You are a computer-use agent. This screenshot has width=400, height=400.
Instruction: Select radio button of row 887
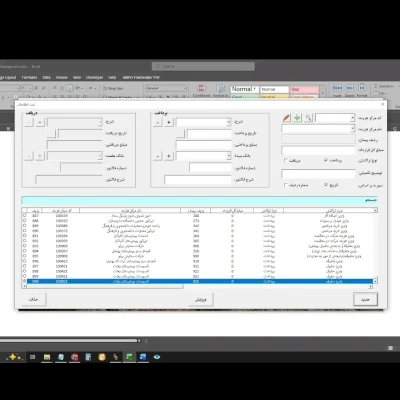pos(24,216)
